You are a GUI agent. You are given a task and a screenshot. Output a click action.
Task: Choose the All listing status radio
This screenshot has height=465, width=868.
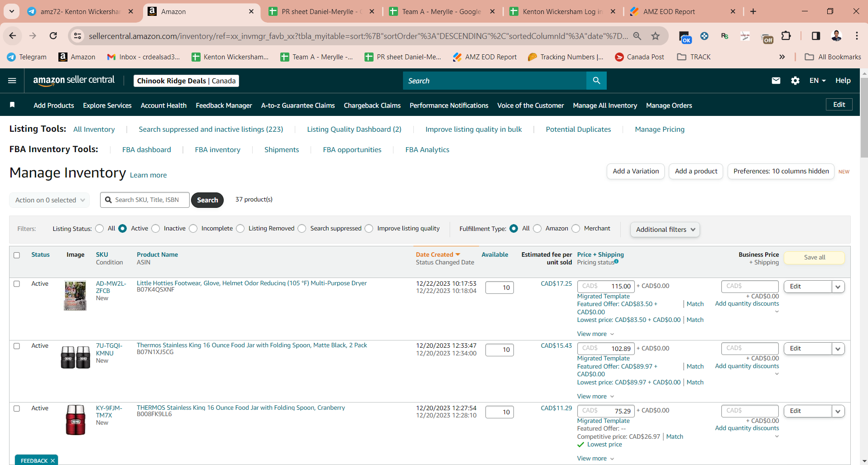(x=100, y=229)
